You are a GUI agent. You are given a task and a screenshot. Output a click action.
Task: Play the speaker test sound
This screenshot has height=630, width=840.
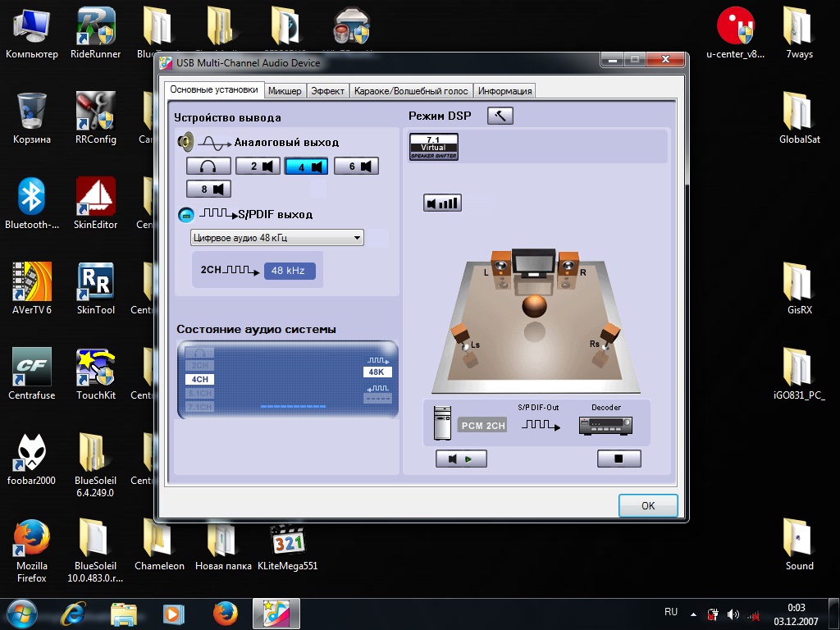point(461,459)
